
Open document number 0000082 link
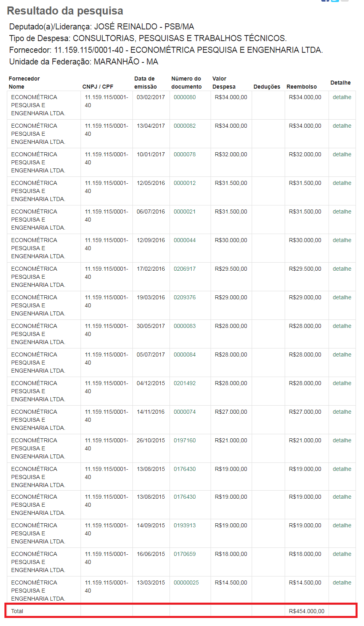click(x=185, y=126)
